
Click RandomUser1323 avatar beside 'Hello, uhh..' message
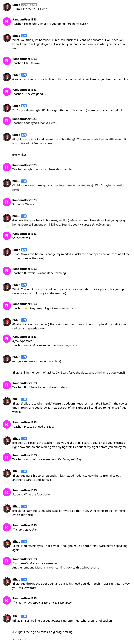tap(7, 21)
